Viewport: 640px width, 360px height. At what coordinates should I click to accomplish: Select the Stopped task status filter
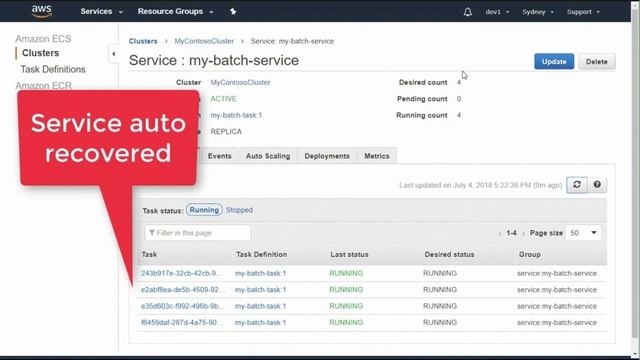(x=239, y=210)
